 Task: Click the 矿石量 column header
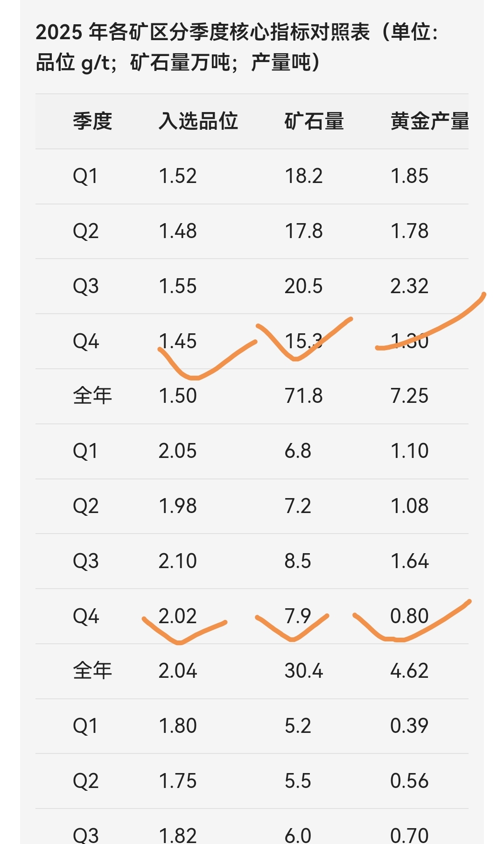(x=314, y=121)
